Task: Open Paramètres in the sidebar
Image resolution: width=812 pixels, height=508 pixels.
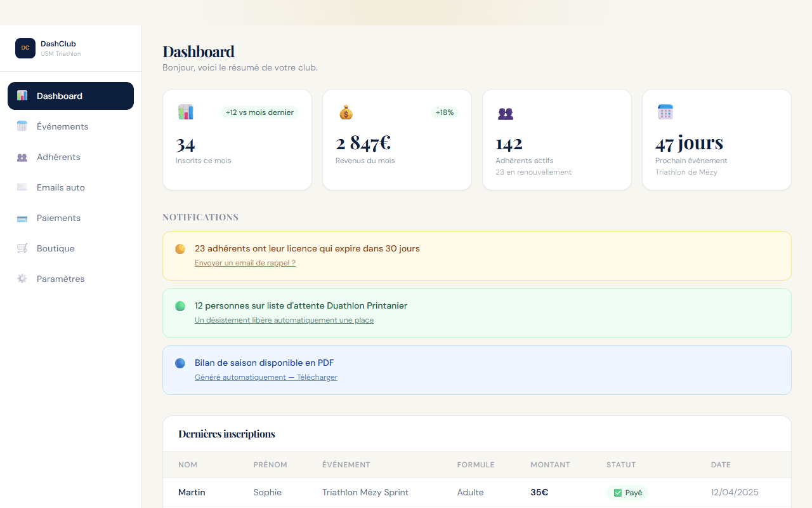Action: [70, 279]
